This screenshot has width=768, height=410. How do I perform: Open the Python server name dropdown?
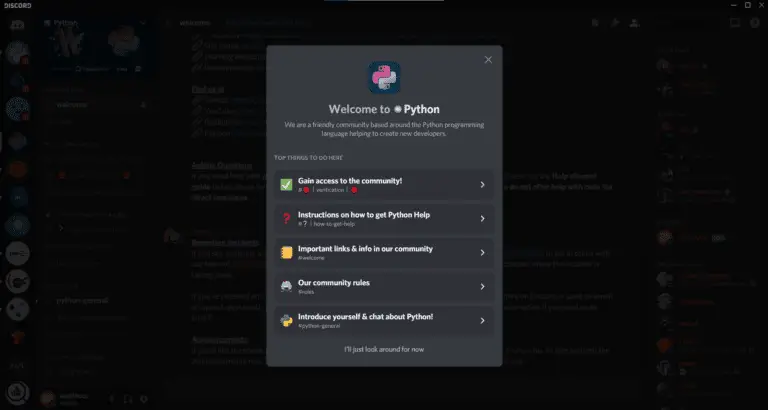[x=95, y=21]
